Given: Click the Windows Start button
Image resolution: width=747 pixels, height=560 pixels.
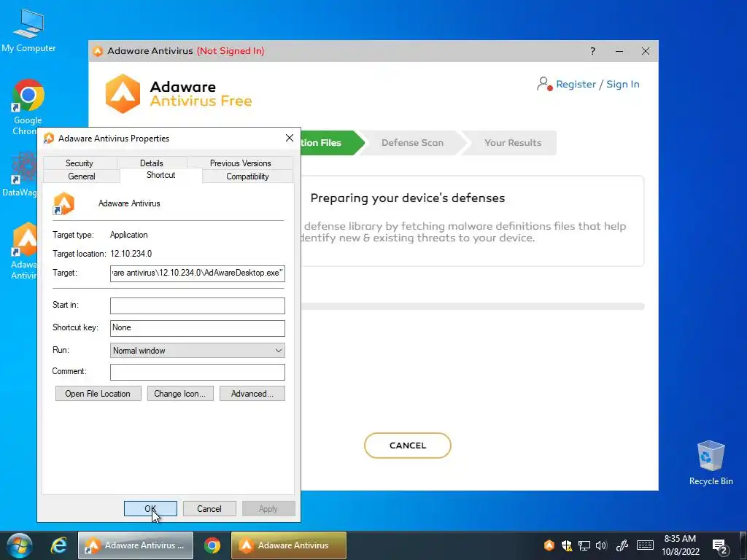Looking at the screenshot, I should click(x=19, y=545).
